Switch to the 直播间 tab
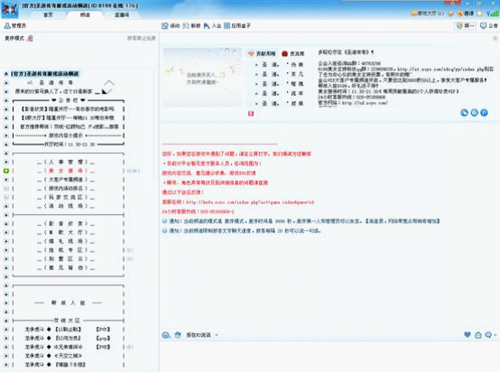 pos(122,15)
